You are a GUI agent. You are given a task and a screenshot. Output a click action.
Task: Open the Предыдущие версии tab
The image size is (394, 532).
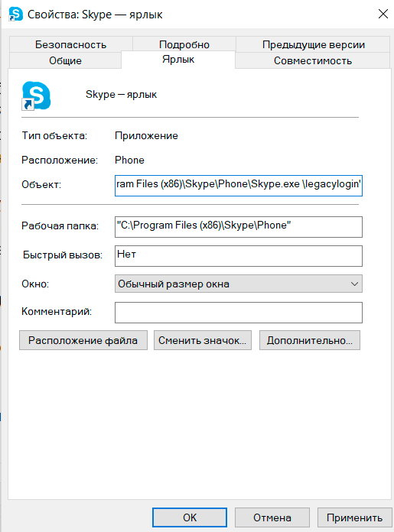[313, 44]
